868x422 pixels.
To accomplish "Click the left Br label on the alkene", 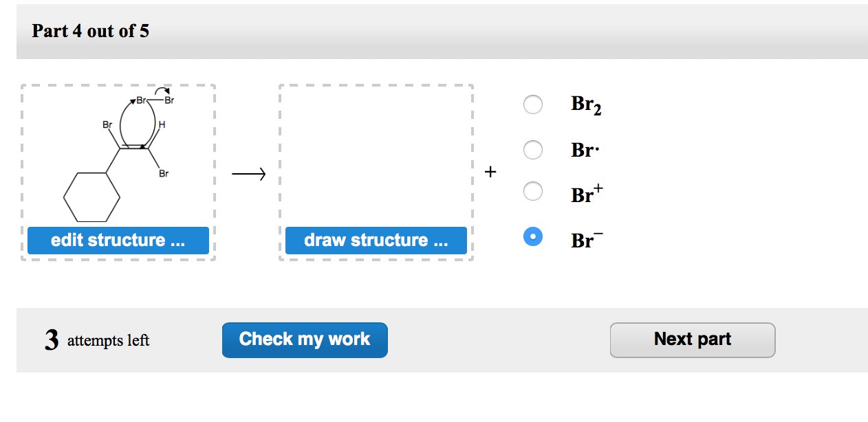I will (x=107, y=124).
